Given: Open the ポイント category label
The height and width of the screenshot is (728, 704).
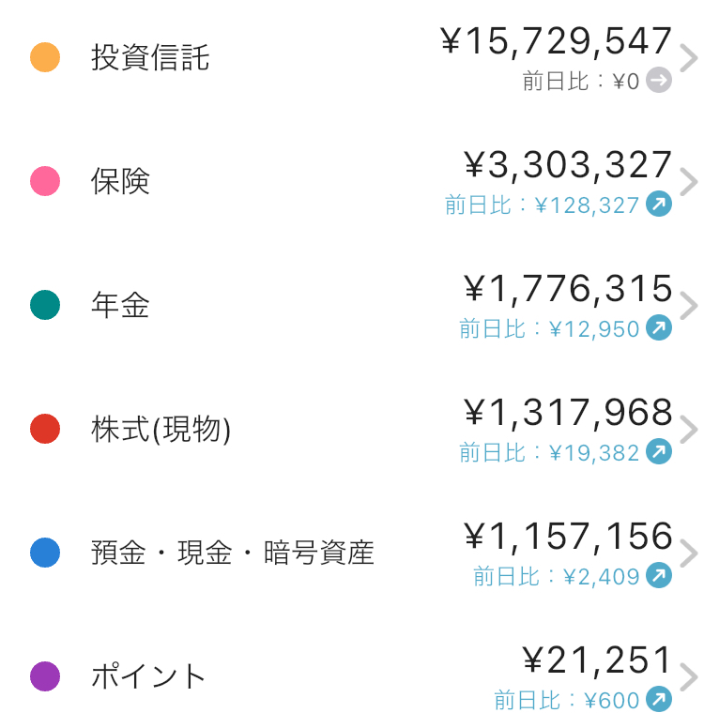Looking at the screenshot, I should coord(147,676).
